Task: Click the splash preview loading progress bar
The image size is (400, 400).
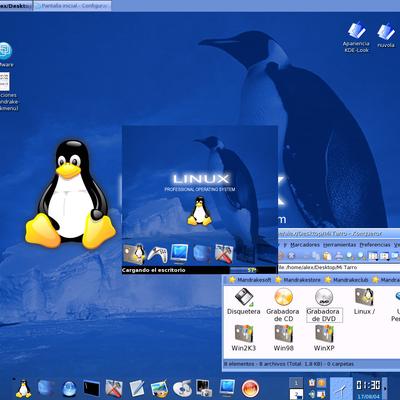Action: tap(253, 270)
